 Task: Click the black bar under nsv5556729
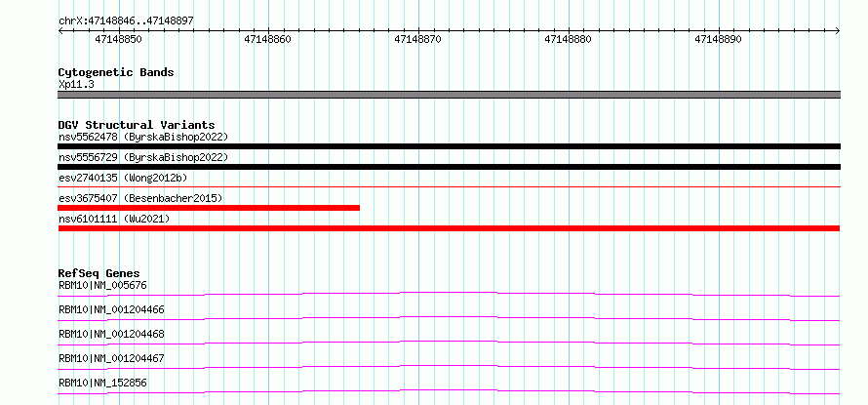[x=449, y=167]
